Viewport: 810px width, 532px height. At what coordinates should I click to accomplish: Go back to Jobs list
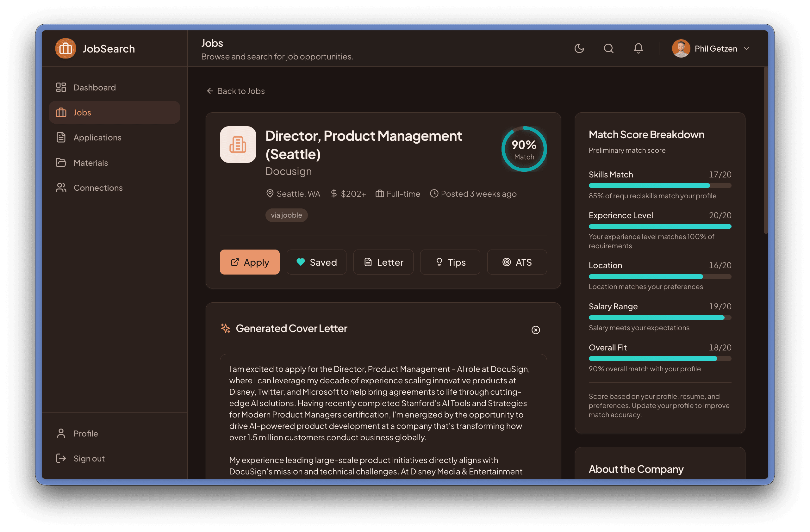click(x=235, y=91)
